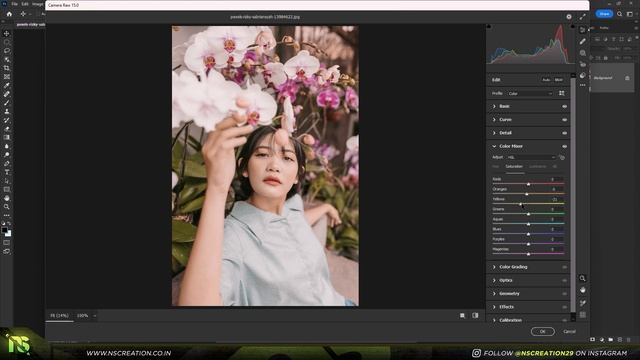Image resolution: width=640 pixels, height=360 pixels.
Task: Toggle Optics panel visibility eye
Action: pos(564,280)
